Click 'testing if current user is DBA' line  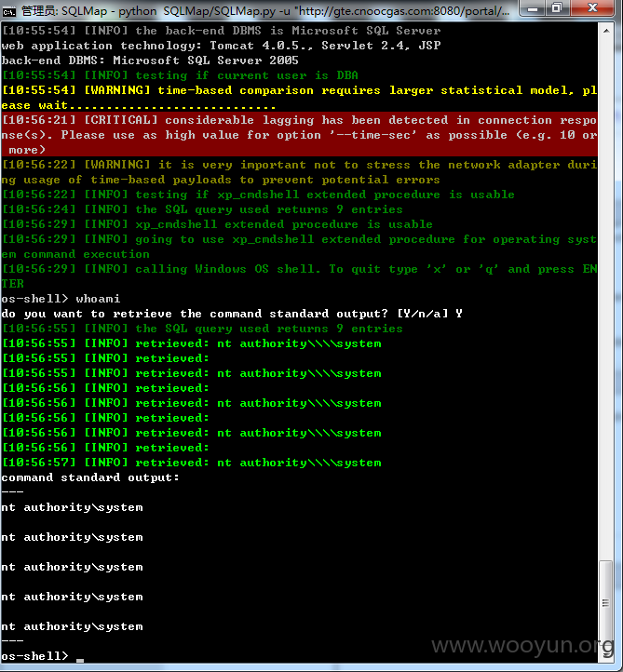180,75
